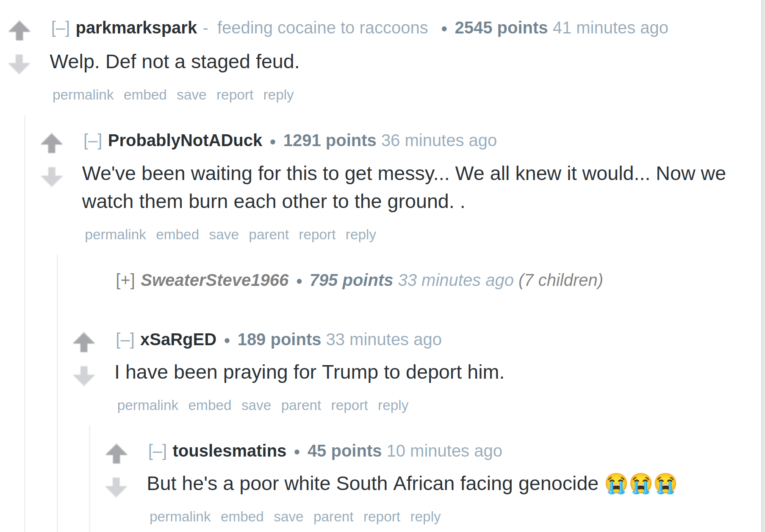Upvote ProbablyNotADuck's comment
765x532 pixels.
point(52,143)
